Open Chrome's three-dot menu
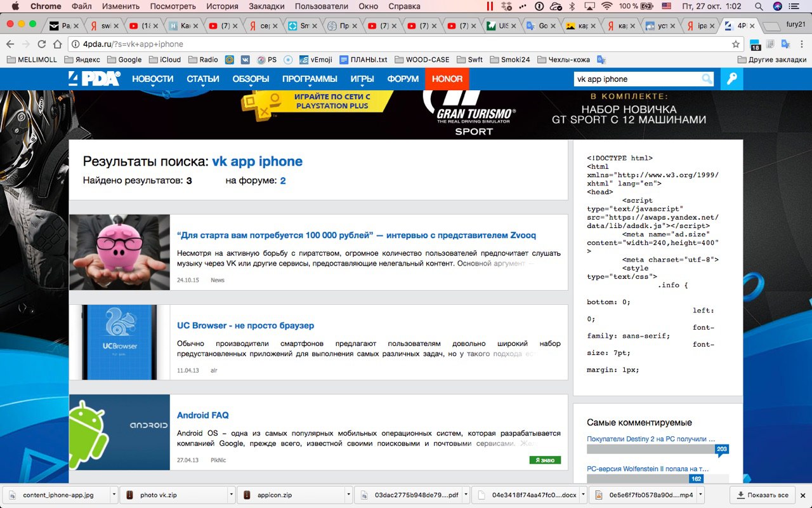This screenshot has height=508, width=812. 802,44
